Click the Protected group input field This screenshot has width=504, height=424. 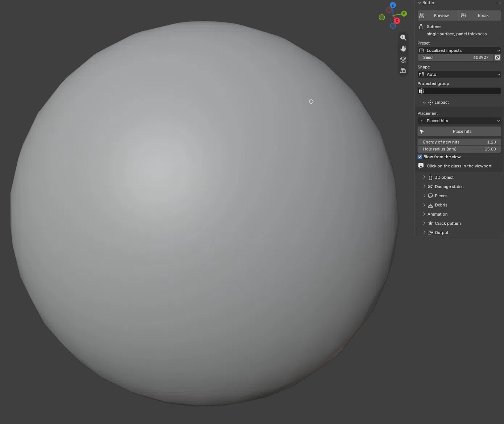(x=459, y=91)
